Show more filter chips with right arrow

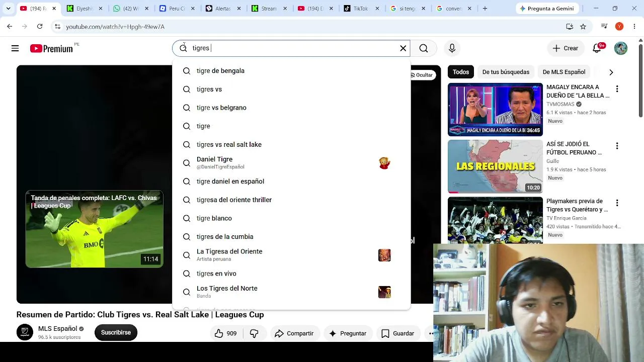coord(611,72)
